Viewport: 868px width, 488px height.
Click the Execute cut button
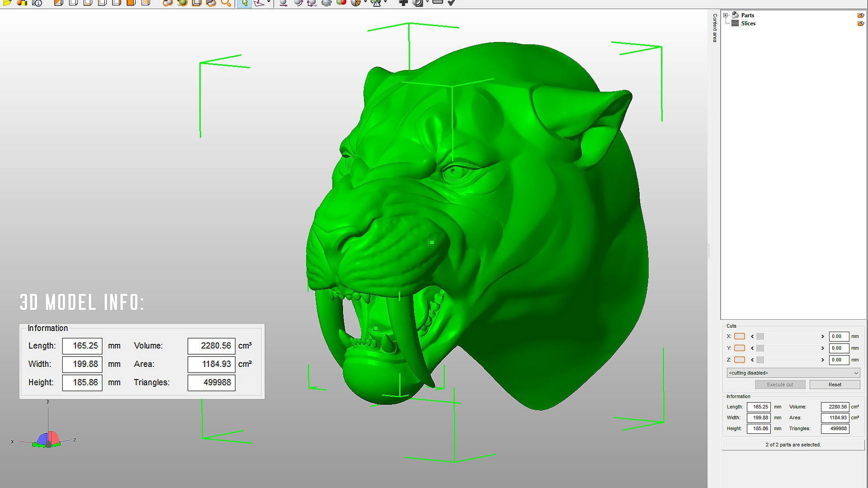(780, 385)
